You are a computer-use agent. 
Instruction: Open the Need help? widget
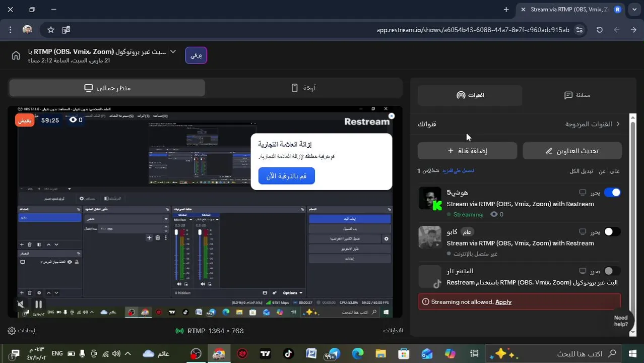(x=621, y=321)
